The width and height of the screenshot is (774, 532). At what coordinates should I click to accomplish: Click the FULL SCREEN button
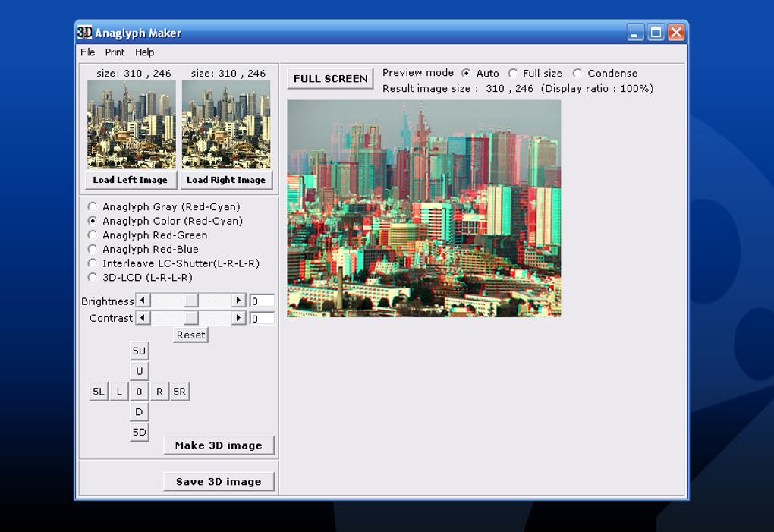tap(330, 78)
